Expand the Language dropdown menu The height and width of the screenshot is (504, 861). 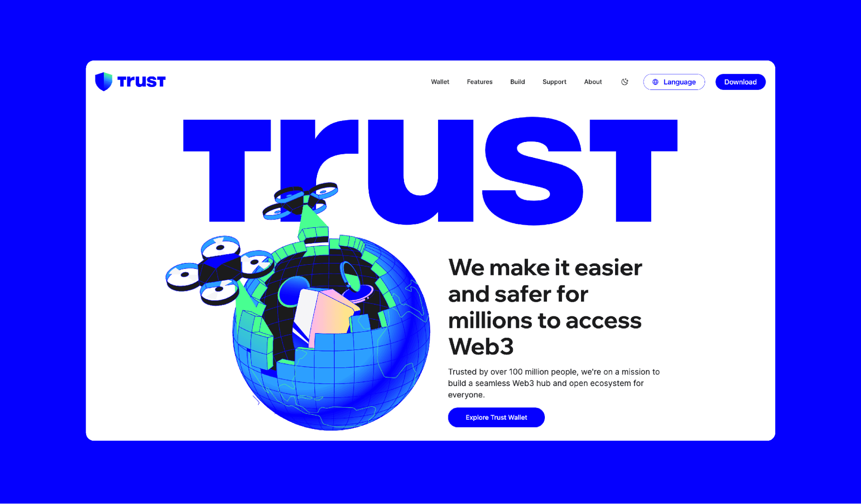674,82
